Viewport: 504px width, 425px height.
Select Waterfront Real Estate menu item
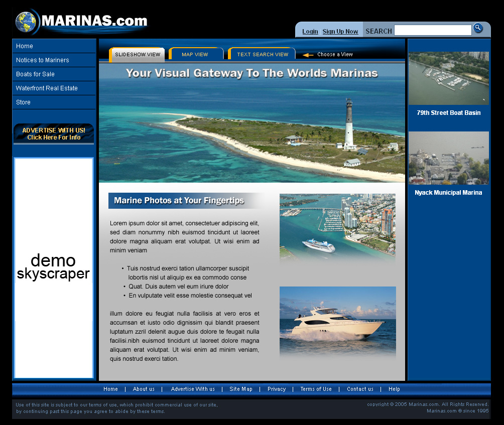point(47,88)
